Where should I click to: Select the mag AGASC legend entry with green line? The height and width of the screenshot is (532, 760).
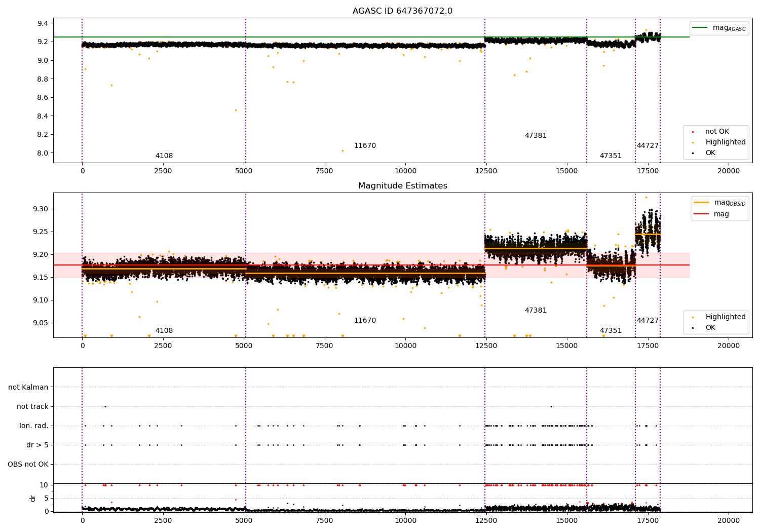point(719,28)
